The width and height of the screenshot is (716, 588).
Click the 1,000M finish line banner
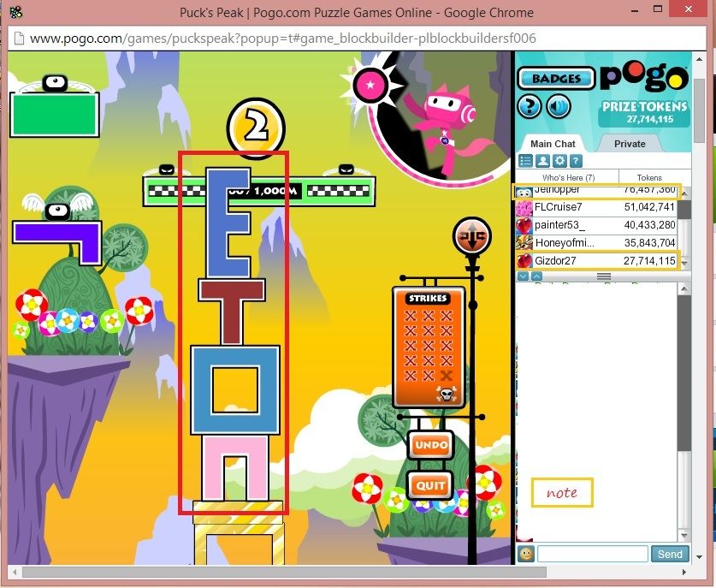pyautogui.click(x=259, y=191)
